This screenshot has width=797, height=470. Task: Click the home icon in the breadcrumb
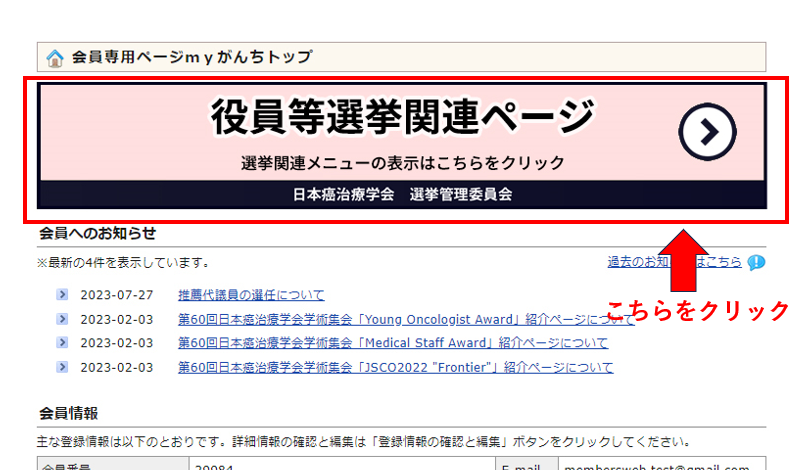[56, 57]
